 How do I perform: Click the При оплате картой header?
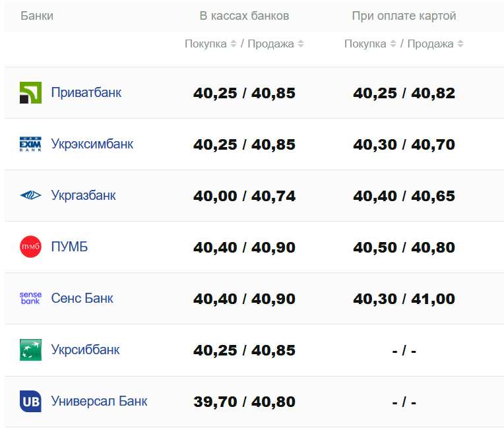(404, 16)
